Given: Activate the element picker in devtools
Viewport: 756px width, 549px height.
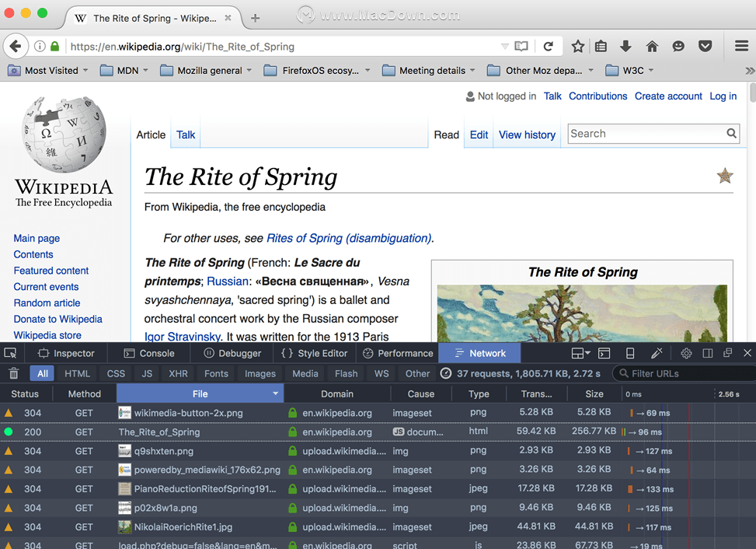Looking at the screenshot, I should pos(10,353).
